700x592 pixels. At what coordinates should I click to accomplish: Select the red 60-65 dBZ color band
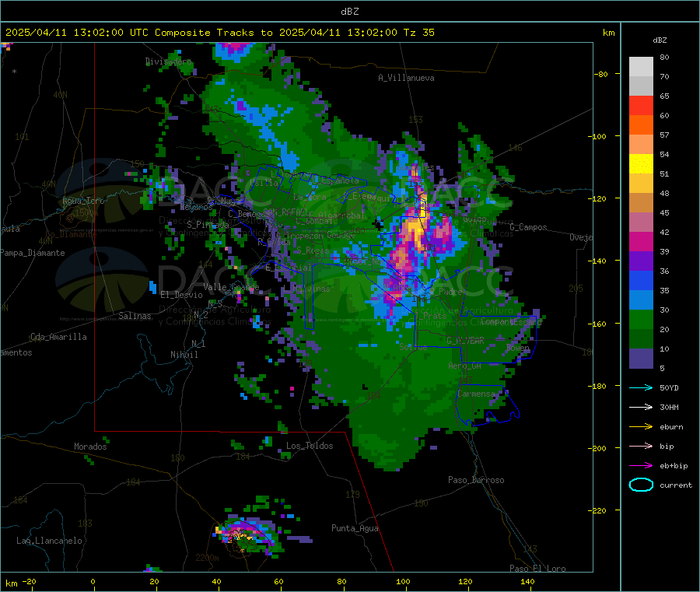pyautogui.click(x=641, y=105)
